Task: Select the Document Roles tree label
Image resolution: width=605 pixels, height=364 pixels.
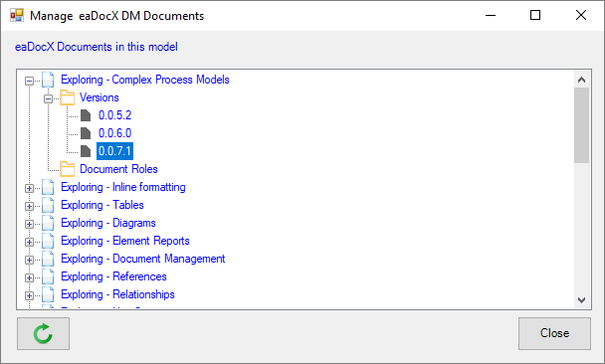Action: (118, 169)
